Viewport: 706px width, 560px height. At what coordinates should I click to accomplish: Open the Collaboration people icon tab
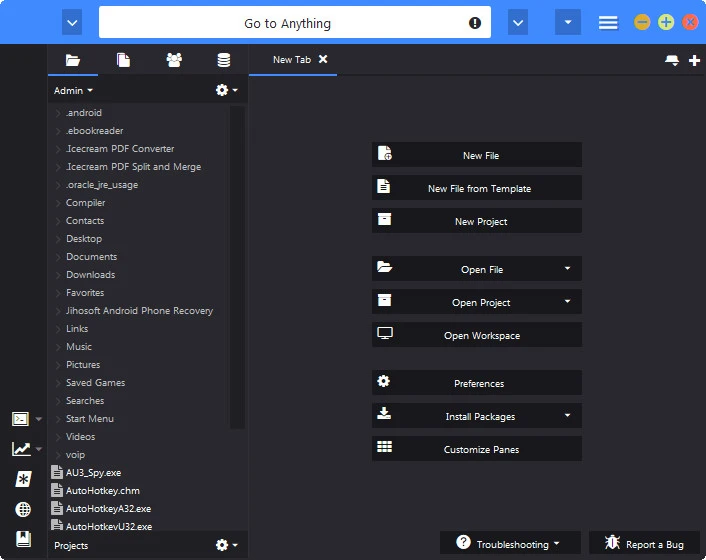[x=174, y=60]
